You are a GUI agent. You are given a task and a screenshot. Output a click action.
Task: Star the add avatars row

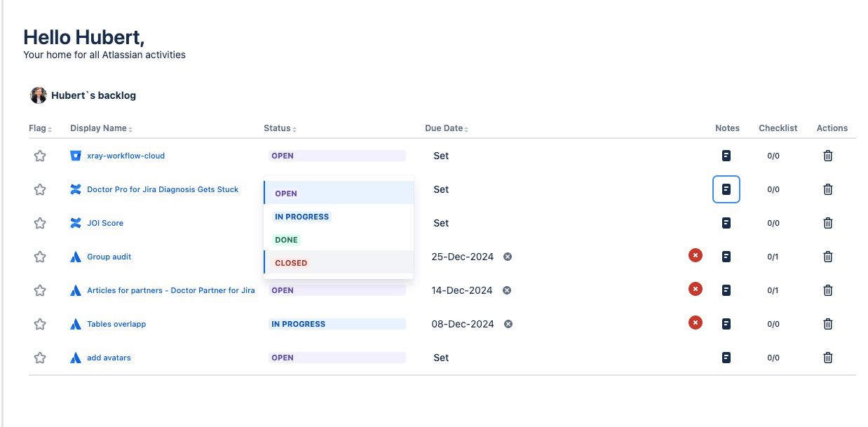(40, 358)
